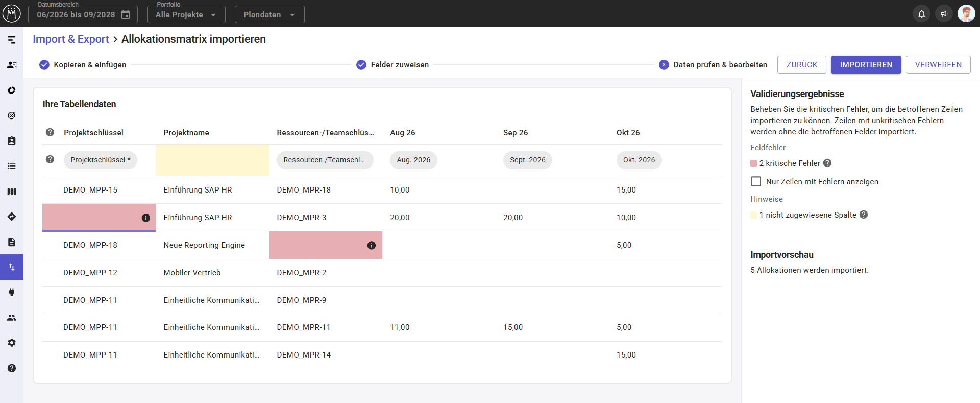Open the settings gear sidebar icon
This screenshot has height=403, width=980.
tap(12, 343)
